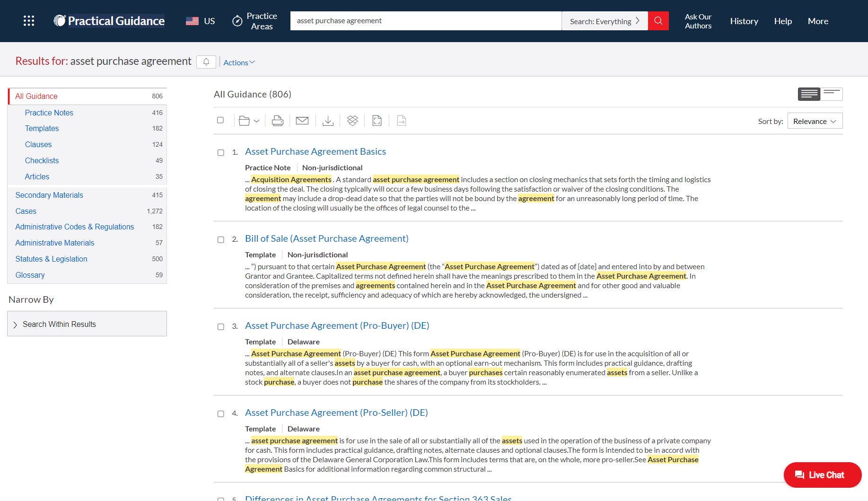Open the product switcher grid icon
868x501 pixels.
coord(29,21)
